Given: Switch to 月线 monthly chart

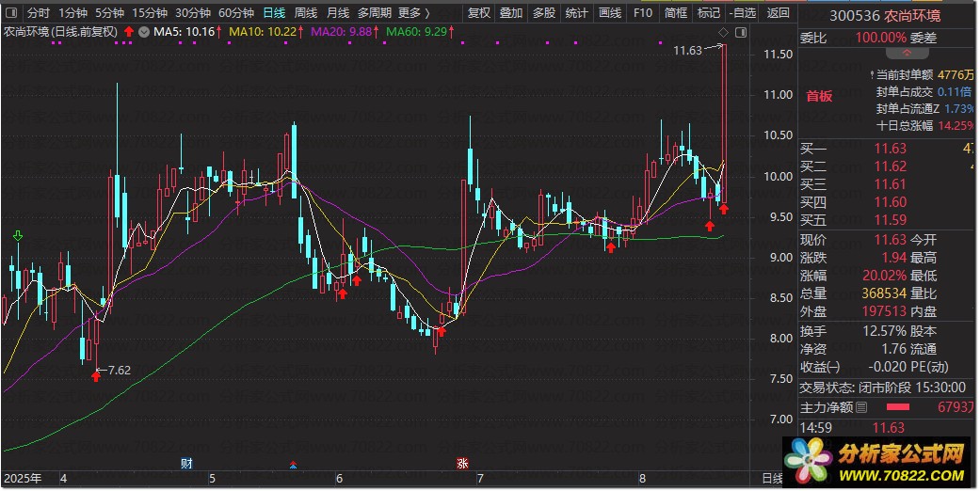Looking at the screenshot, I should point(338,12).
